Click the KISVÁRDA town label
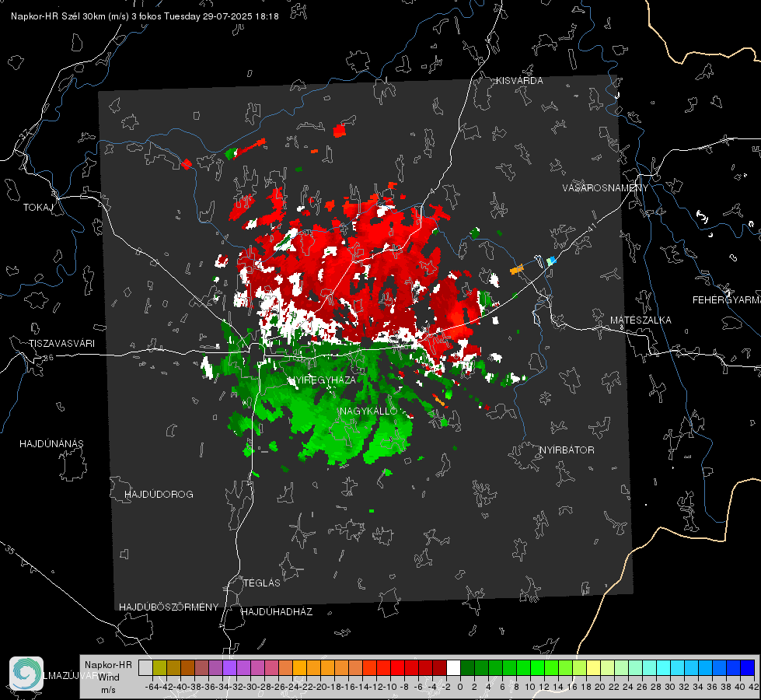 519,81
